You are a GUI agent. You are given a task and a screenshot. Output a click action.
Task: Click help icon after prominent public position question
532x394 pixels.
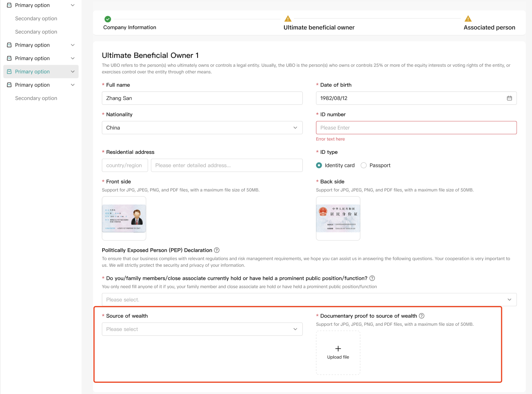click(x=372, y=278)
